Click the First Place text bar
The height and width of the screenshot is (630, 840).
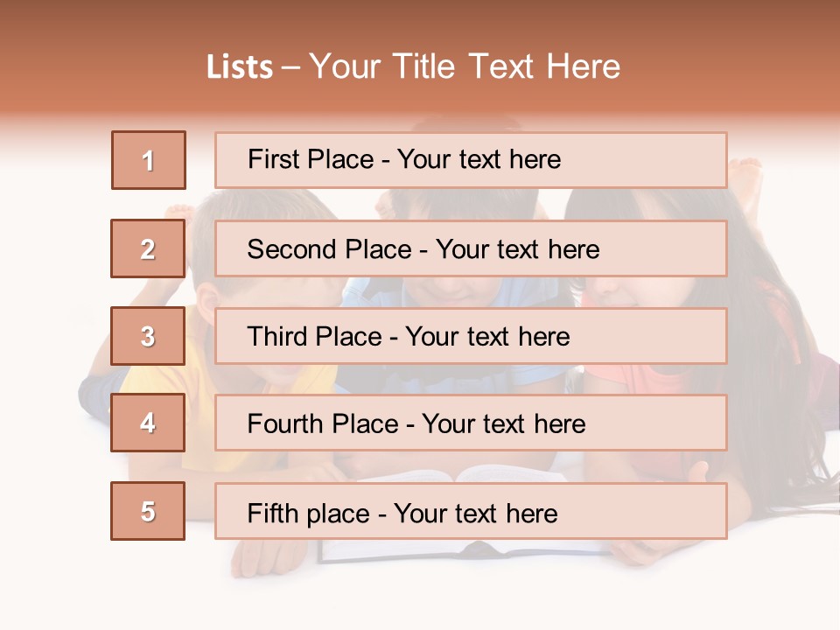coord(471,160)
